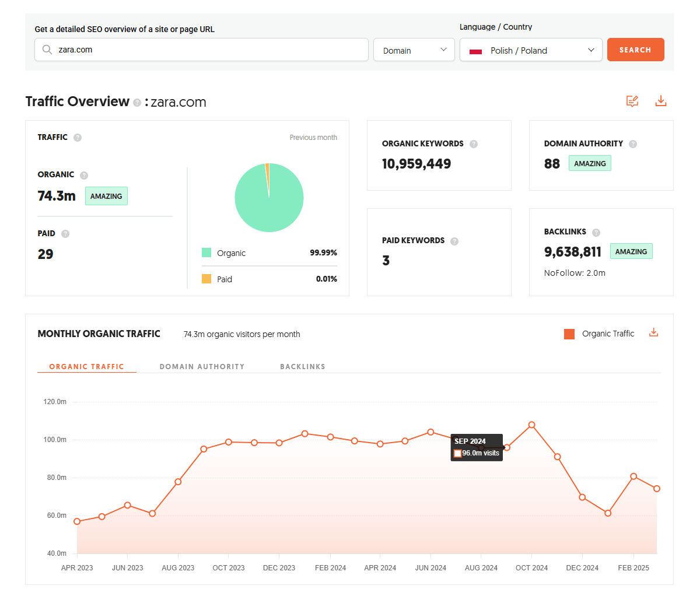The height and width of the screenshot is (589, 700).
Task: Open the Polish / Poland language dropdown
Action: (531, 50)
